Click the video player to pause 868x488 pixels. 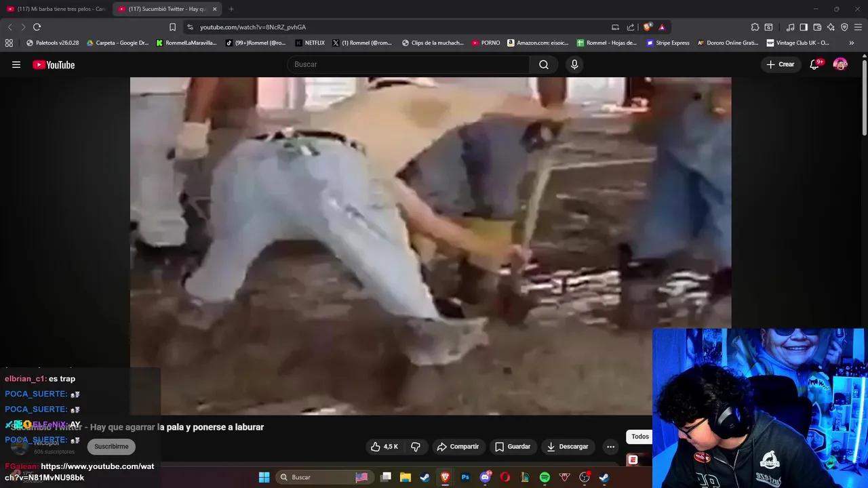(431, 245)
